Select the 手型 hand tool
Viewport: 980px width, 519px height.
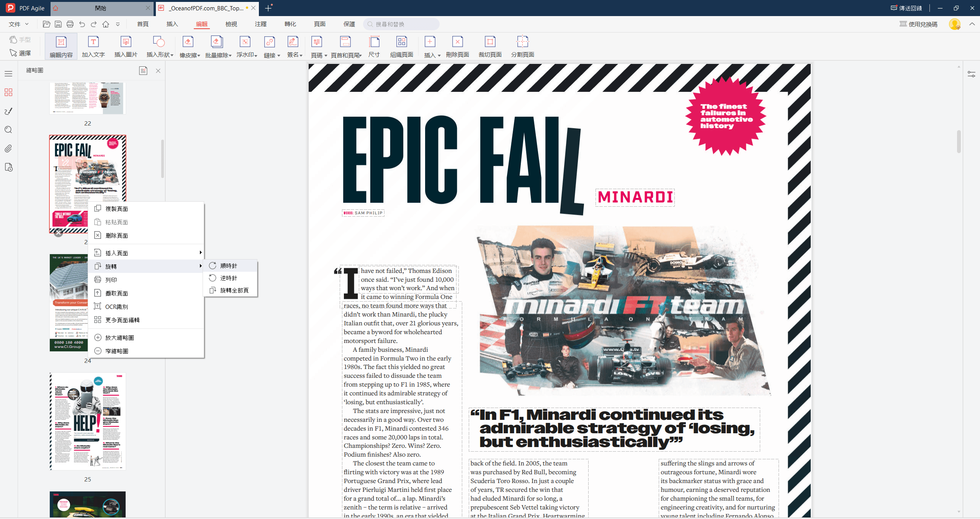20,39
